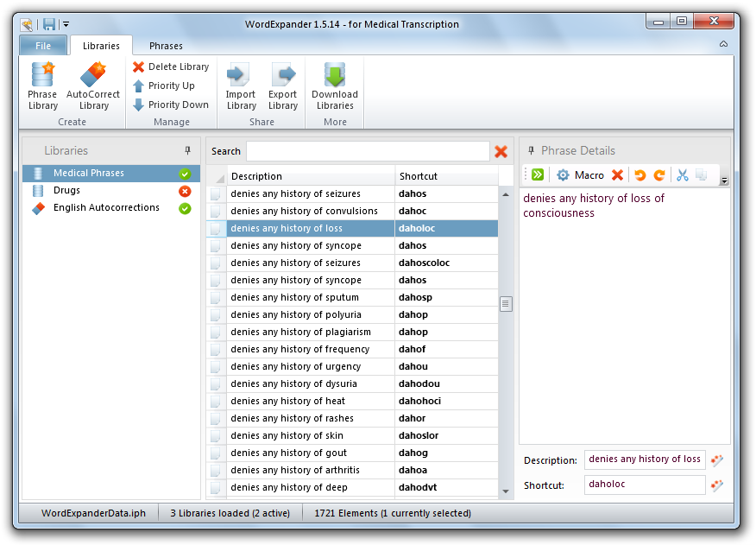Click the Search input field
The height and width of the screenshot is (545, 756).
point(368,151)
